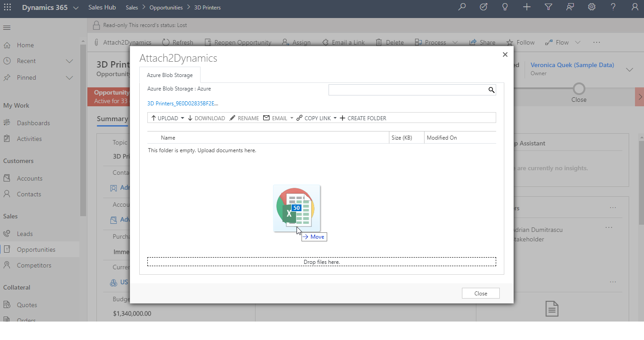Open Veronica Quek (Sample Data) owner link

[572, 65]
